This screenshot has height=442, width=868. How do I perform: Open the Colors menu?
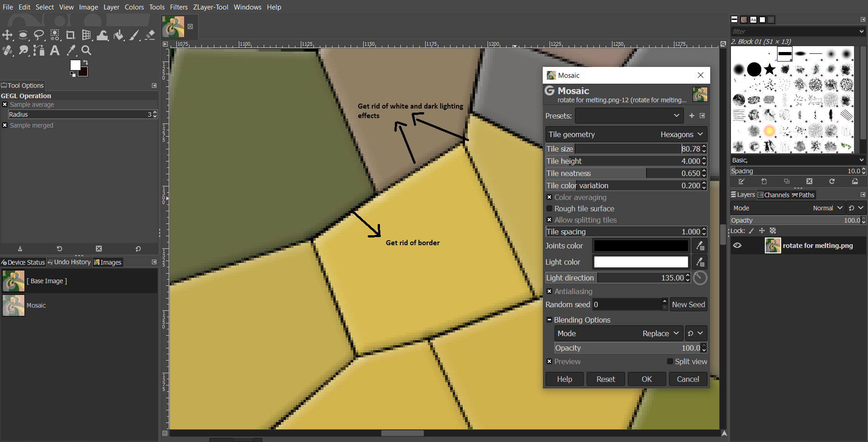click(134, 7)
